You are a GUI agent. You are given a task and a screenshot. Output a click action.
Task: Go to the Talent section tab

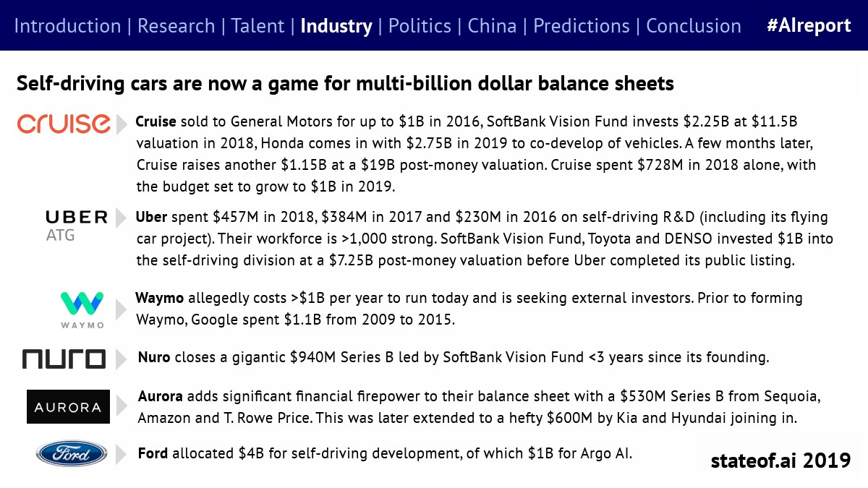[258, 27]
